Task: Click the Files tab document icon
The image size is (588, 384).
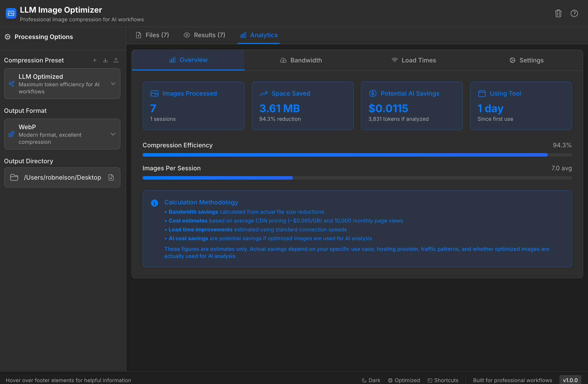Action: (139, 35)
